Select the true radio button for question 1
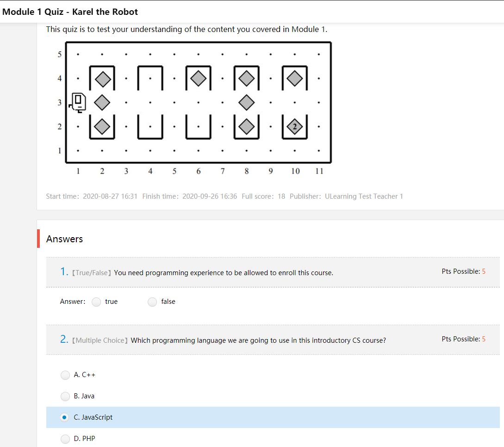504x447 pixels. tap(96, 302)
